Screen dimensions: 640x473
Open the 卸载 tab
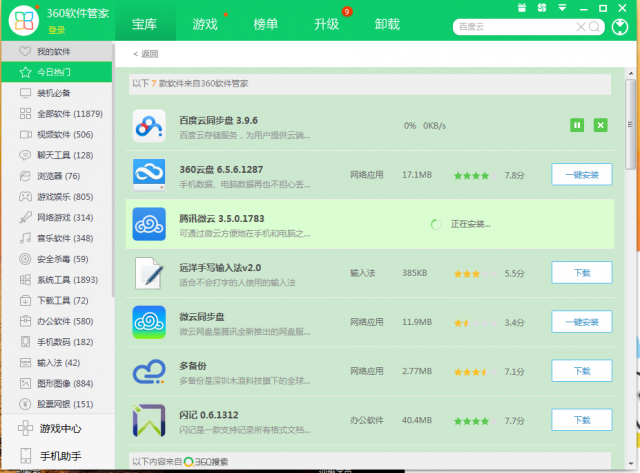(387, 24)
